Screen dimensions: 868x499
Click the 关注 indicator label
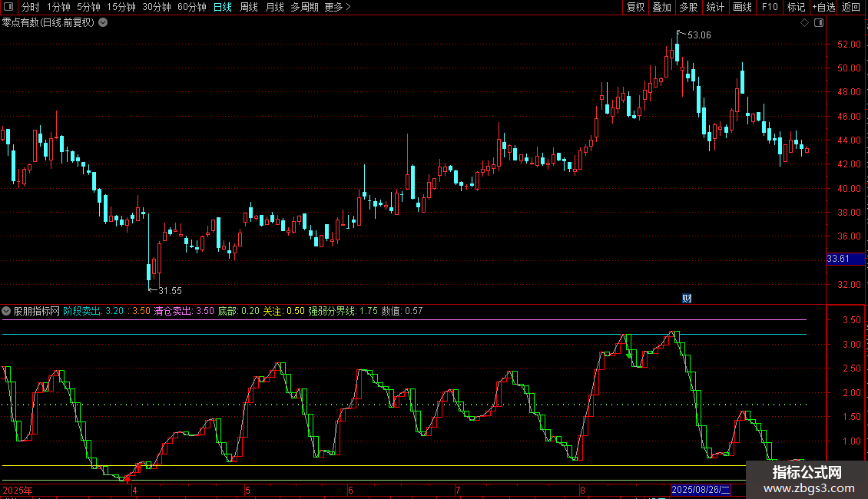(x=272, y=311)
